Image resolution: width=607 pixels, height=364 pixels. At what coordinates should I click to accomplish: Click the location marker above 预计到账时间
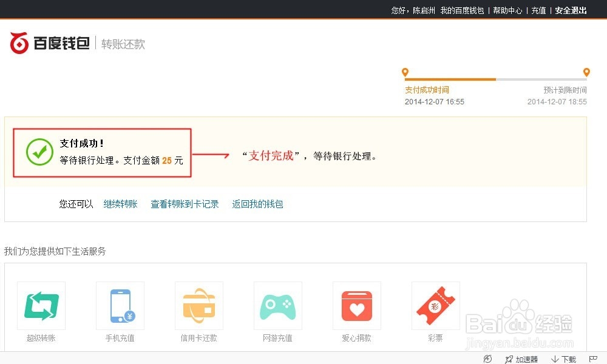pos(586,72)
